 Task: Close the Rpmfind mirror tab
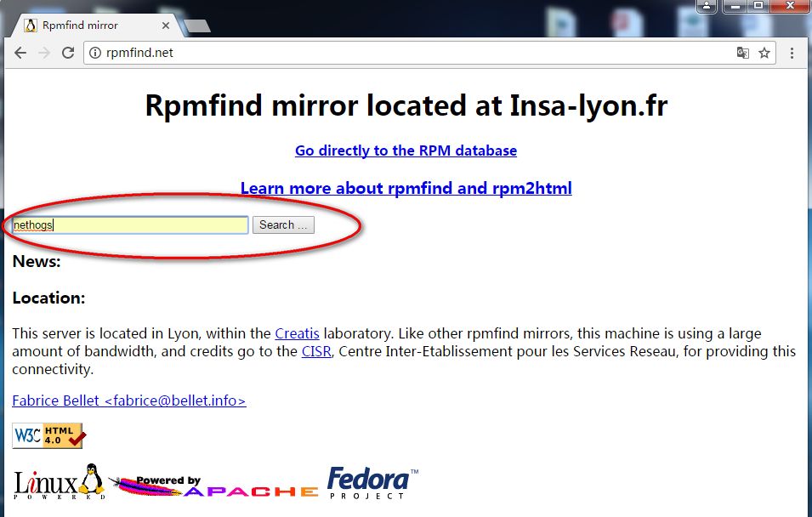166,26
